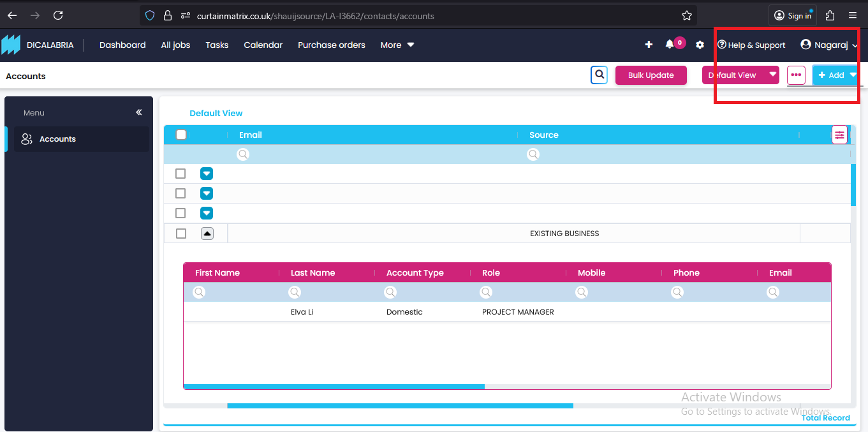Open the Default View dropdown
868x432 pixels.
coord(740,75)
